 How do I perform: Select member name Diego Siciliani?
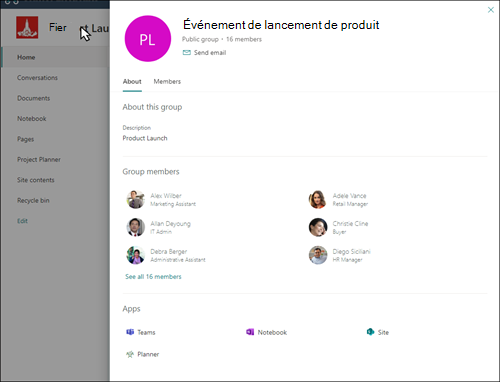pyautogui.click(x=351, y=252)
